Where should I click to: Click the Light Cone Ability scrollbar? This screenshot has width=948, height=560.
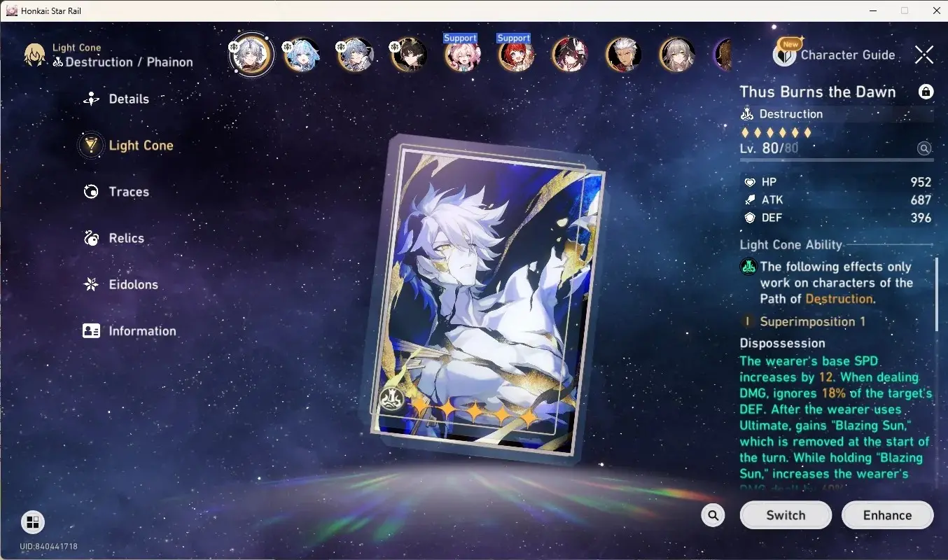[x=936, y=294]
